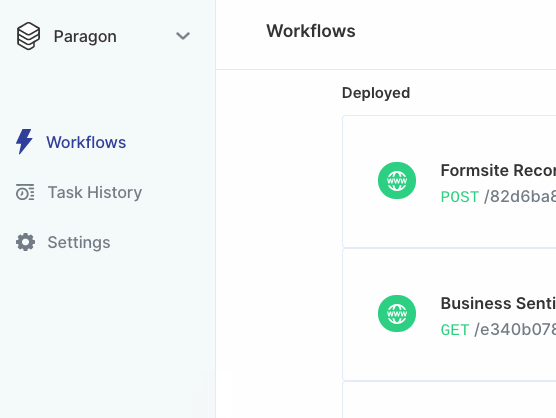Viewport: 556px width, 418px height.
Task: Click the Business Sentiment workflow globe icon
Action: pos(397,313)
